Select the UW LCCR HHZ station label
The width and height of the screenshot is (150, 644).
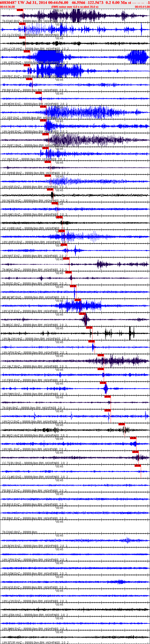pos(35,49)
